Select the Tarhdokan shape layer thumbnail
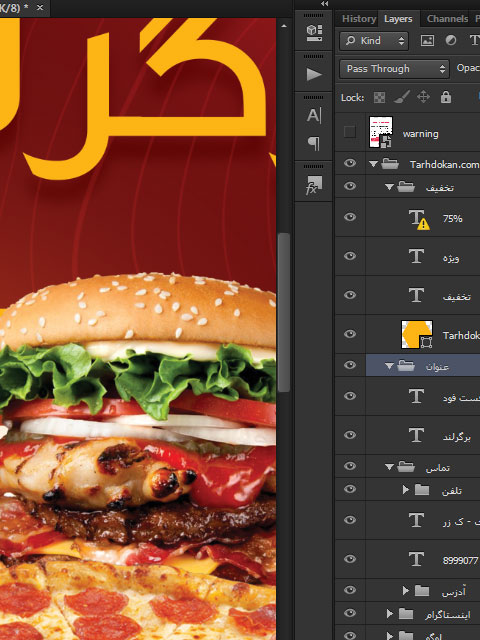Screen dimensions: 480x640 (417, 334)
